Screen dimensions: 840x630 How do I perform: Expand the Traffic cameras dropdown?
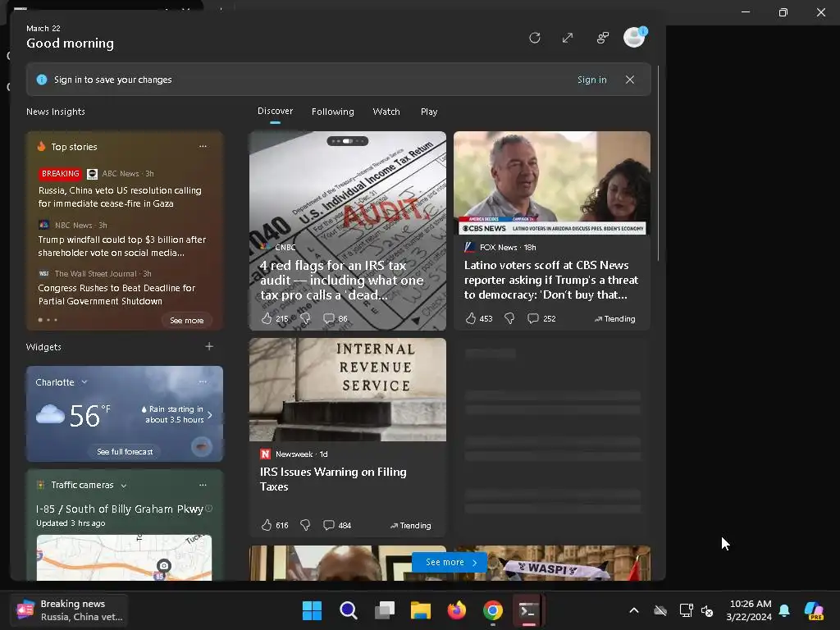click(124, 486)
